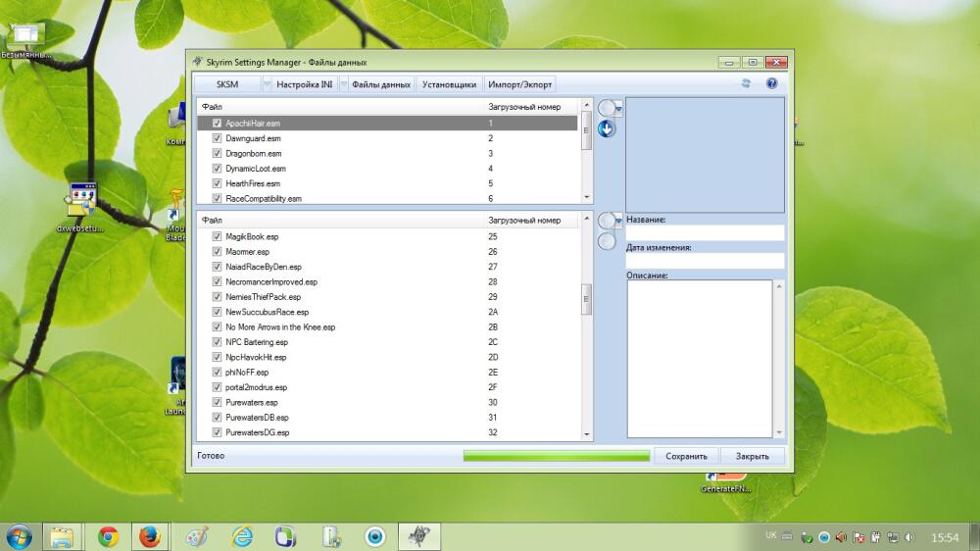Open the SKSM menu

227,83
